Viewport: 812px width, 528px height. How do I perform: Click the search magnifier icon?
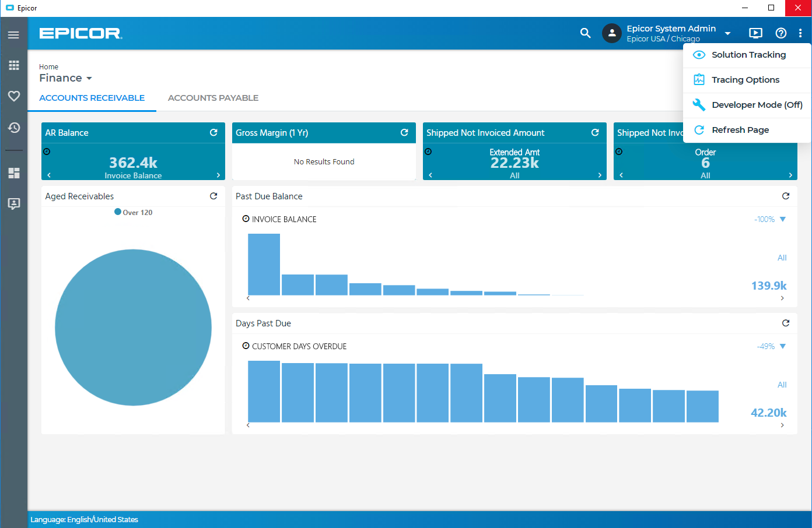coord(585,33)
